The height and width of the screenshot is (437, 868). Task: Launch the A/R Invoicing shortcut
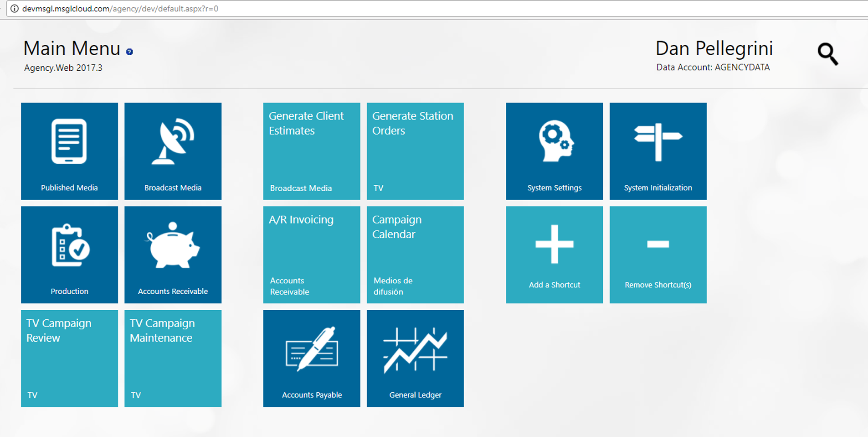(312, 255)
